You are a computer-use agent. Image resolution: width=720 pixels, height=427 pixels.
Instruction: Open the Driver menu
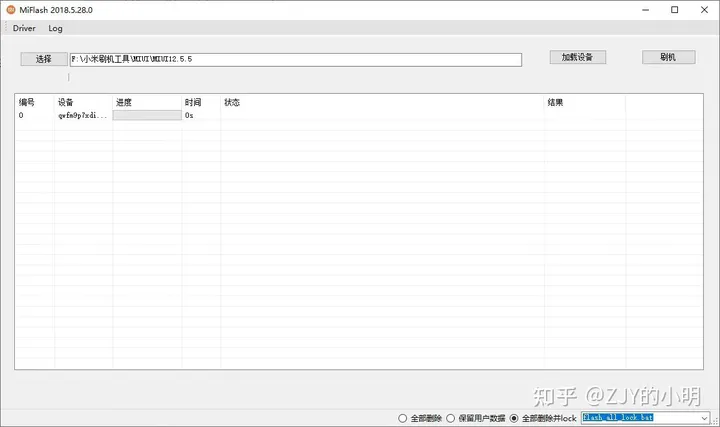[x=24, y=28]
